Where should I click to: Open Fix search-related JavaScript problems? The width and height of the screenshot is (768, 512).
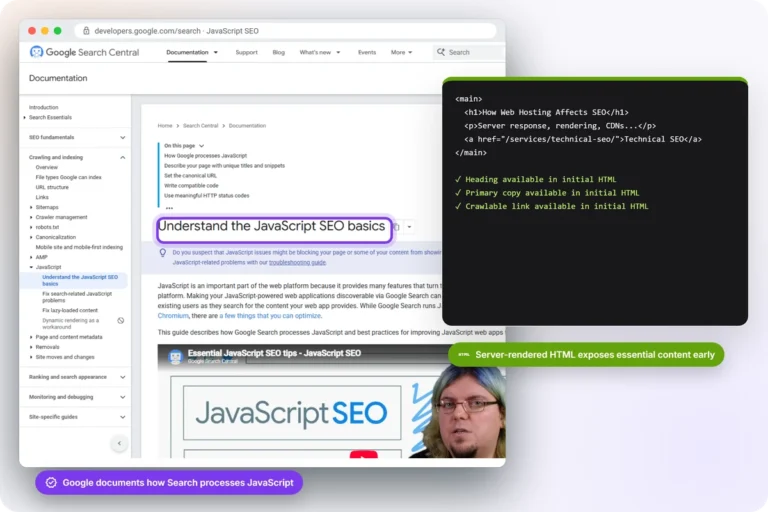coord(77,297)
